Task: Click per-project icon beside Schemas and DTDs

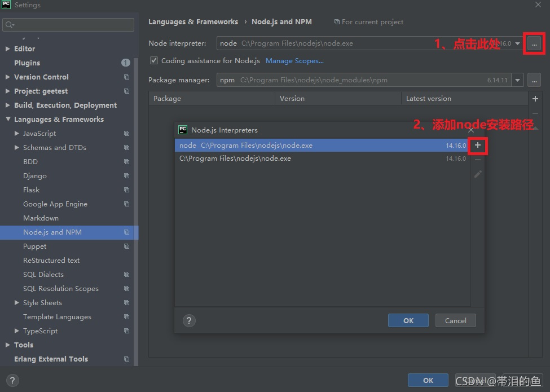Action: point(126,148)
